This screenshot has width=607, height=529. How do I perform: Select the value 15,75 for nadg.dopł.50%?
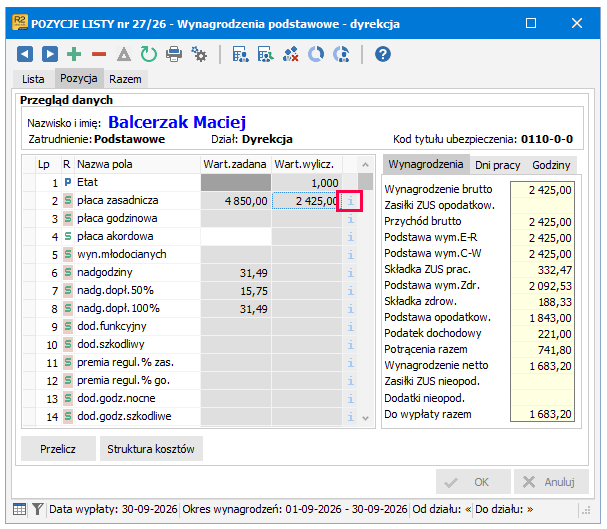(x=236, y=291)
